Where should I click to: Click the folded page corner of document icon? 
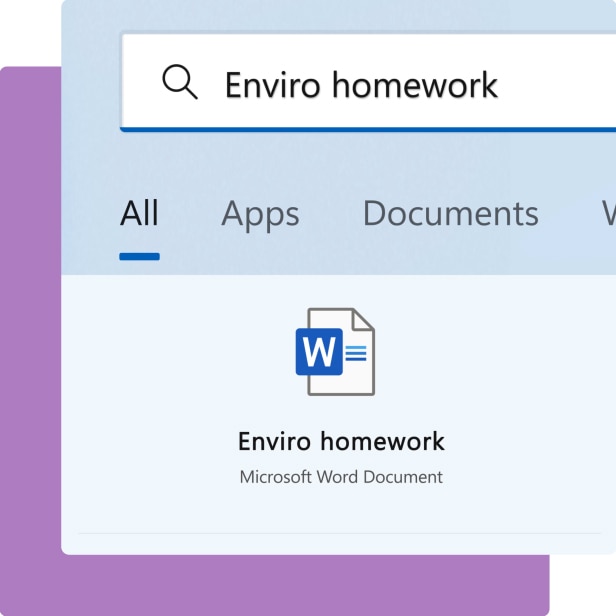pyautogui.click(x=363, y=319)
